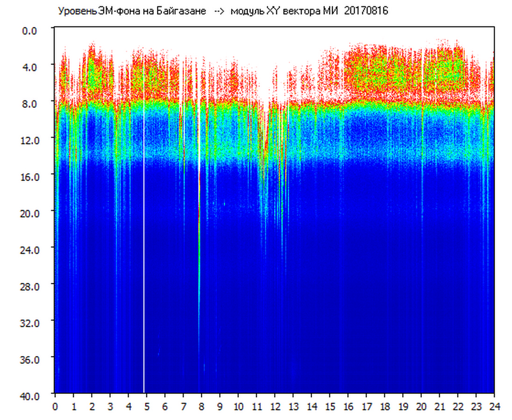
Task: Click hour '0' on the horizontal axis
Action: [x=55, y=406]
